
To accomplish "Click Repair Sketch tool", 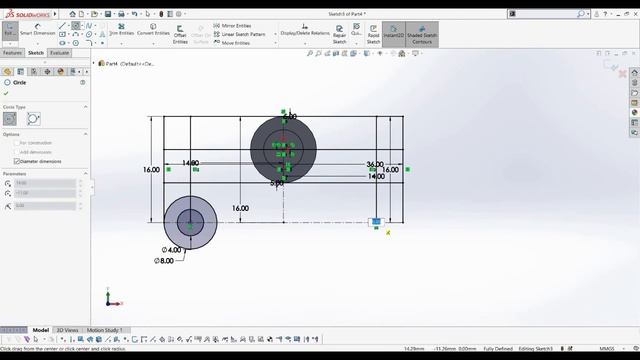I will [x=339, y=34].
